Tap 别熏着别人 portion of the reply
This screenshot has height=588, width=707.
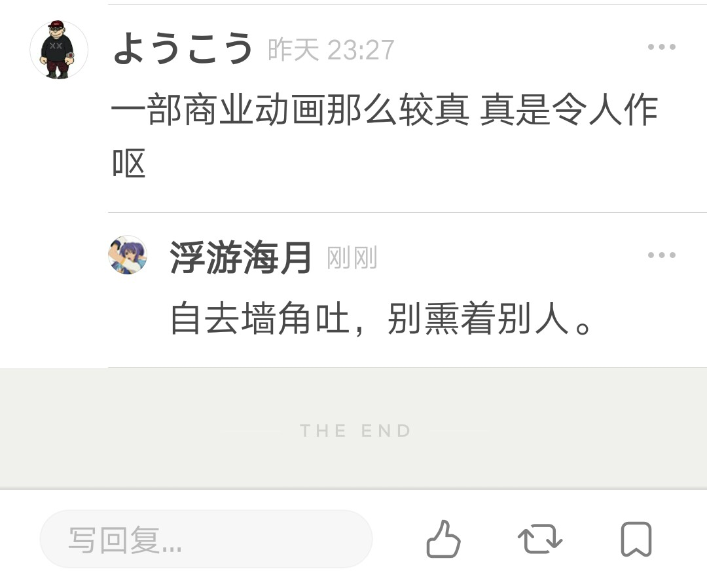pos(478,318)
